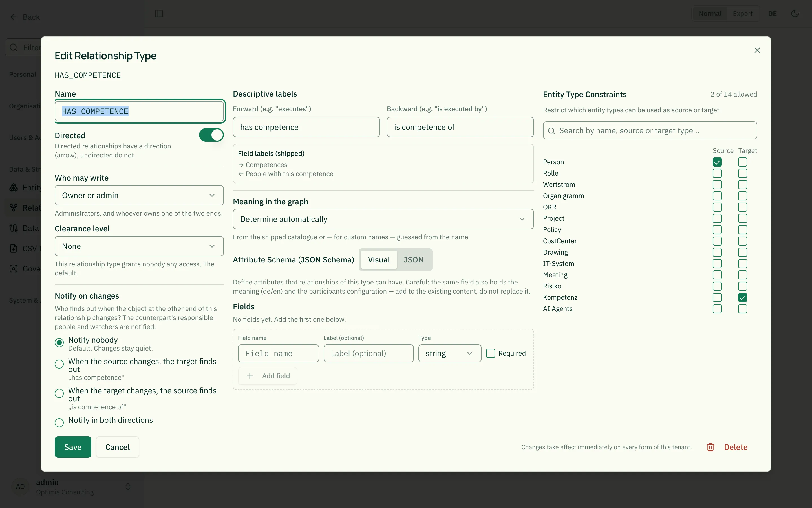Switch language with DE button
Viewport: 812px width, 508px height.
click(772, 14)
